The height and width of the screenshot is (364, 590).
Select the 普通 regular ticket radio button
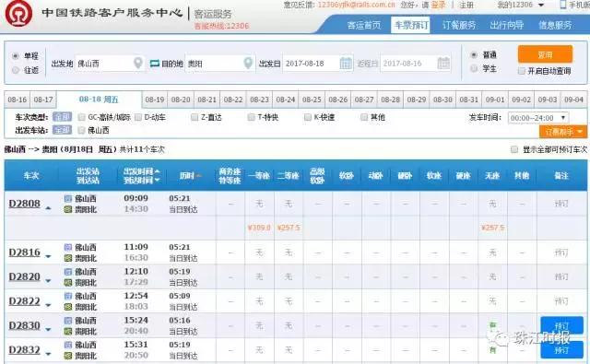point(474,55)
